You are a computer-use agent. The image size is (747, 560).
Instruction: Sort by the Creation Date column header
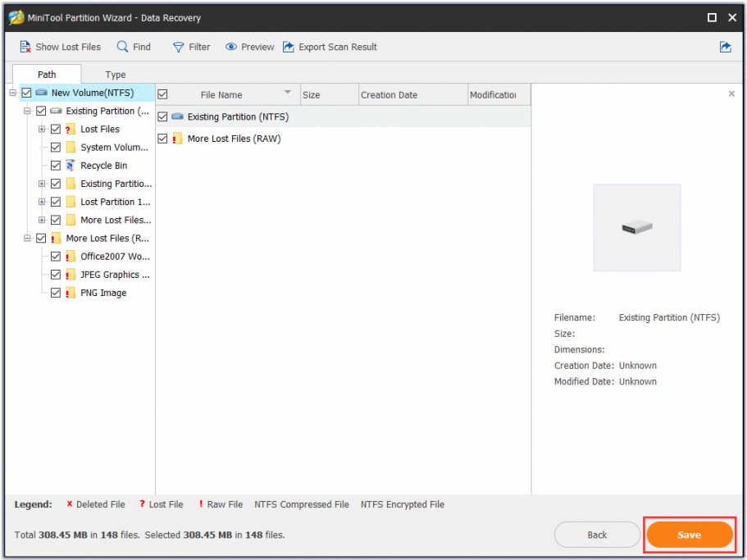click(x=413, y=95)
